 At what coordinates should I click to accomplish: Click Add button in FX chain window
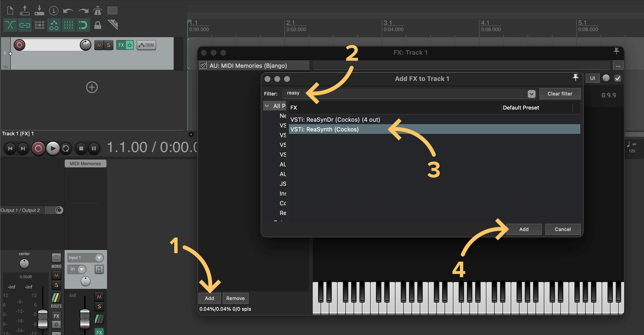click(209, 298)
